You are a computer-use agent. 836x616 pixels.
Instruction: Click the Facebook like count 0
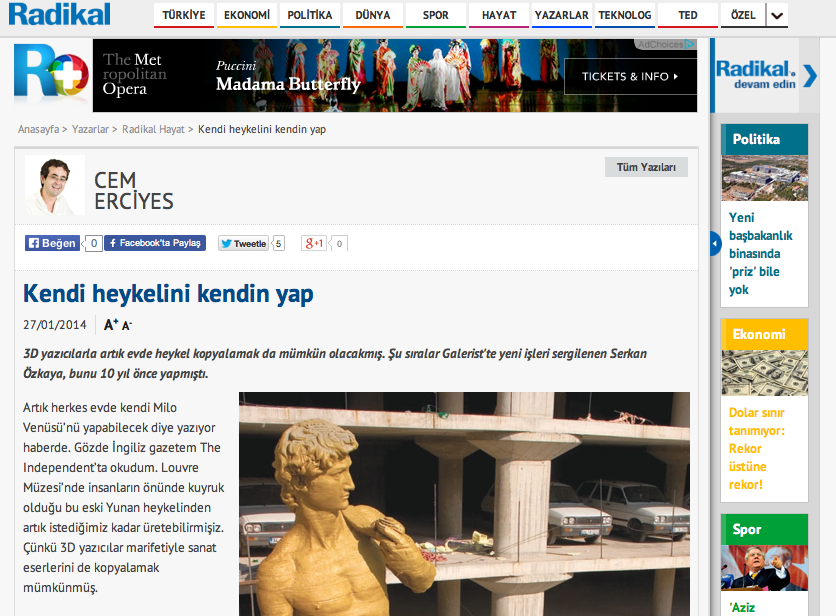click(x=93, y=243)
